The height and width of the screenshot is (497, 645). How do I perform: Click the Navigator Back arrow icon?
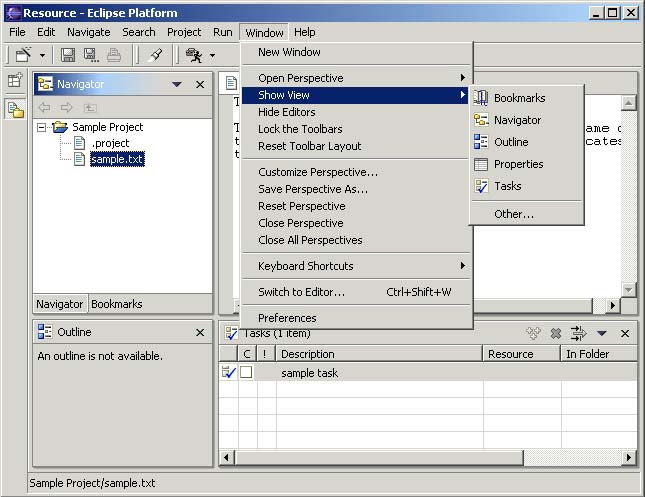click(x=44, y=107)
